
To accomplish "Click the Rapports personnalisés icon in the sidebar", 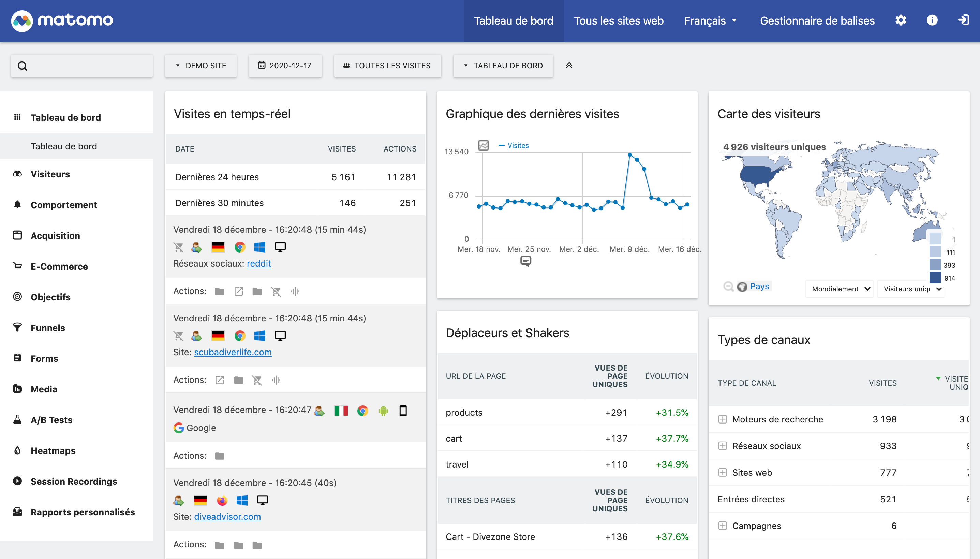I will click(17, 512).
